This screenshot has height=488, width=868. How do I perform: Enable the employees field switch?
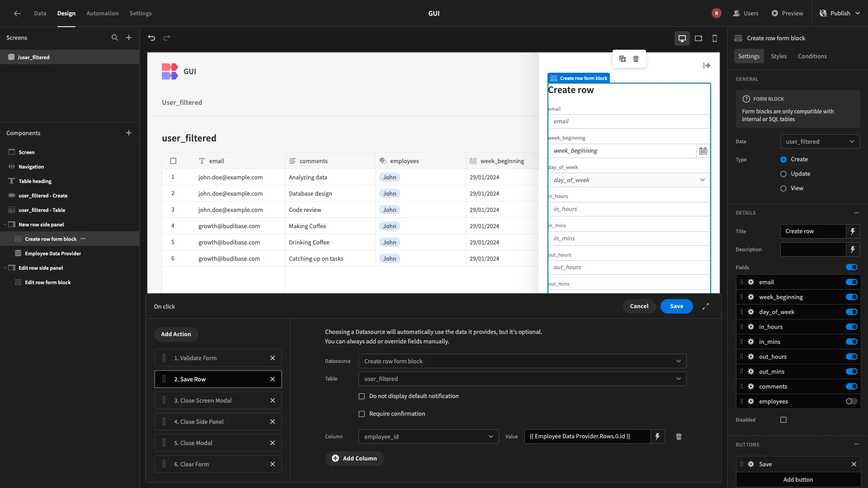click(x=852, y=401)
